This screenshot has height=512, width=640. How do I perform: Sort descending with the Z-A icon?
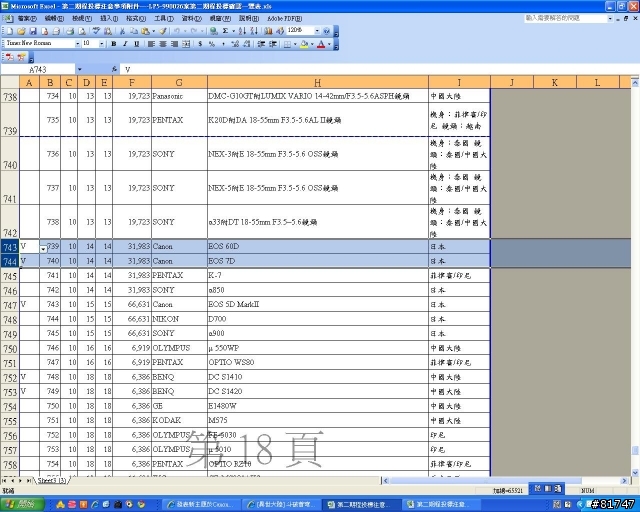click(x=254, y=31)
